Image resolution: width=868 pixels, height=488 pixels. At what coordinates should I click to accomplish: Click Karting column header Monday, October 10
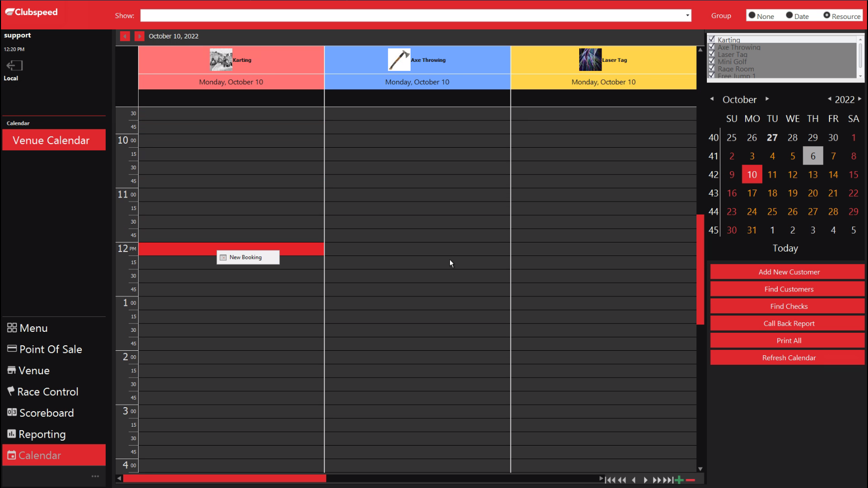[231, 82]
